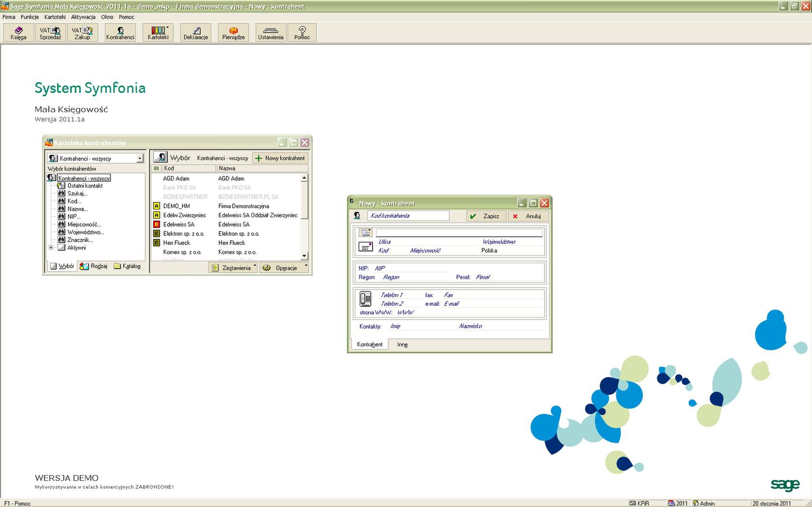Select Miejscowość... search in the tree

(84, 224)
